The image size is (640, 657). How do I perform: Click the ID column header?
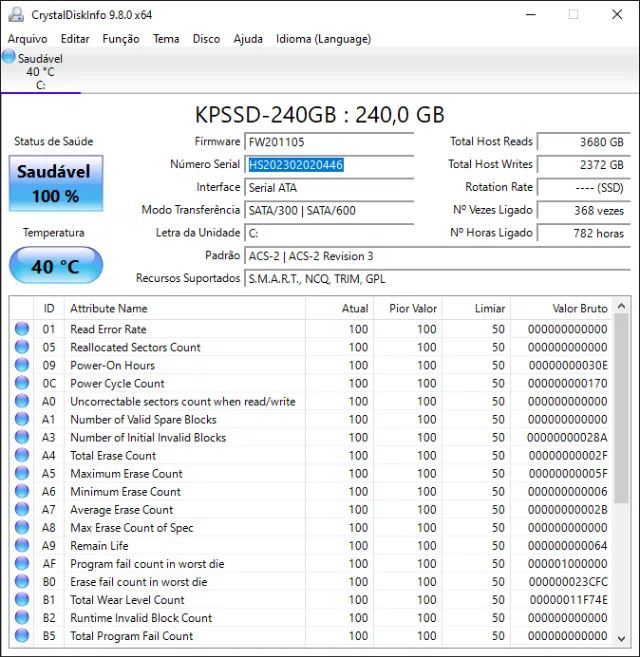[49, 309]
